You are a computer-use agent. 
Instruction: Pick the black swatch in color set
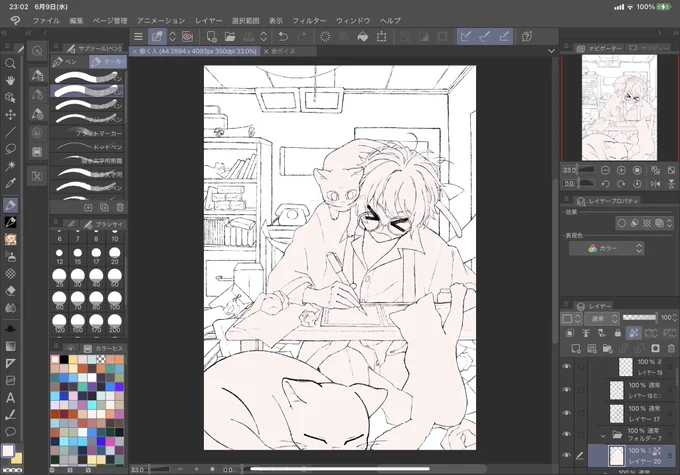point(64,359)
